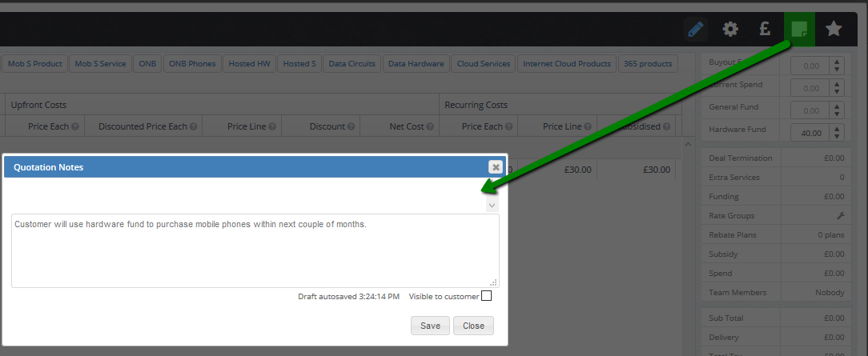Click the Delivery row
The height and width of the screenshot is (356, 868).
[776, 338]
